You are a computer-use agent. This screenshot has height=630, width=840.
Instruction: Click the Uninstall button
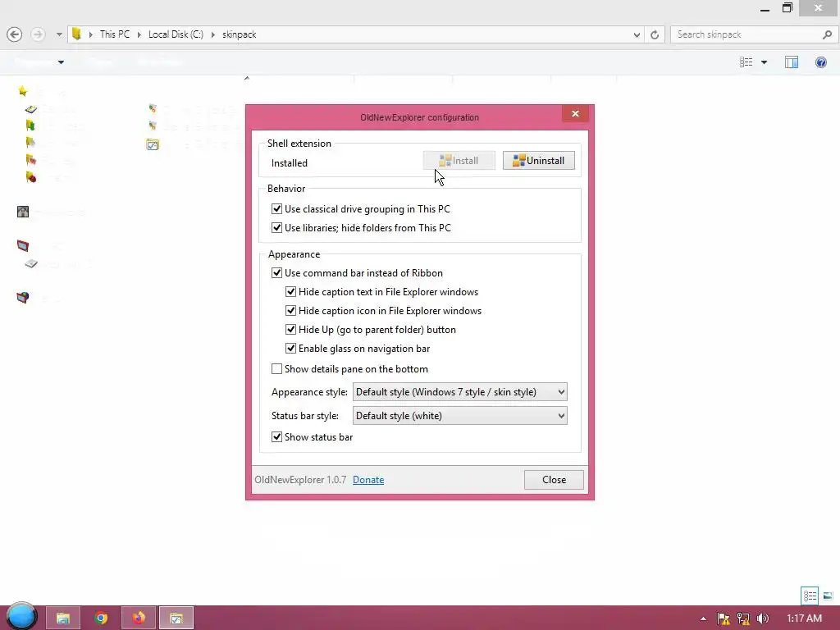click(x=538, y=161)
